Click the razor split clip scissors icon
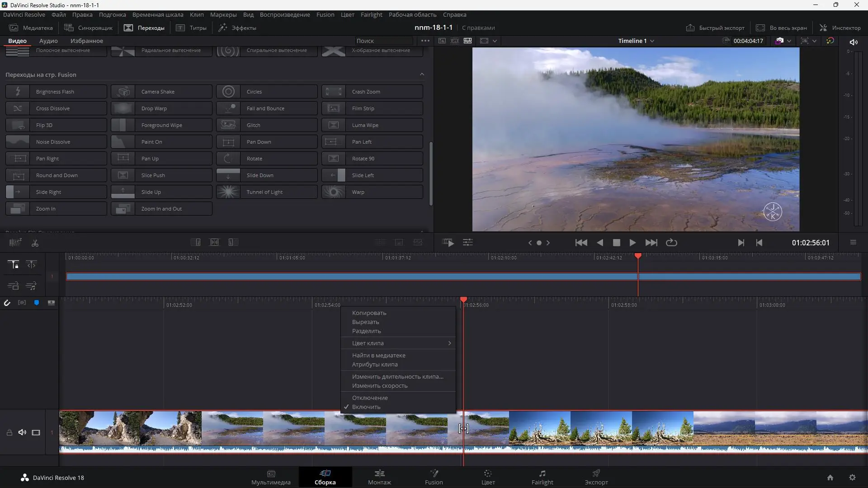 click(35, 243)
